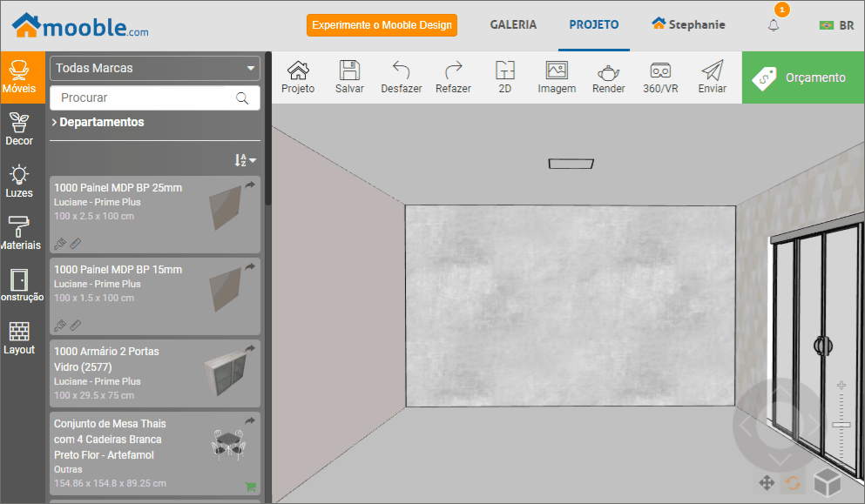The height and width of the screenshot is (504, 865).
Task: Click the 3D cube view icon
Action: click(828, 482)
